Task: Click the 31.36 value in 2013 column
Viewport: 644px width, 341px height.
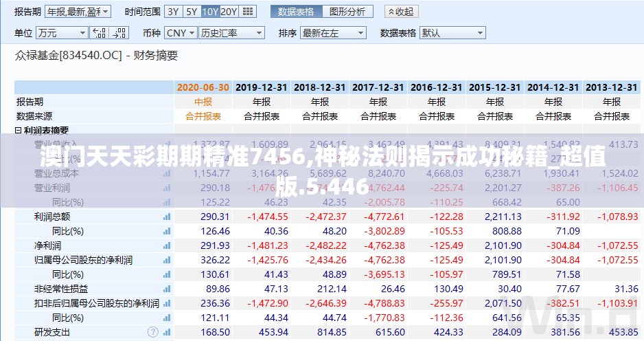Action: tap(627, 289)
